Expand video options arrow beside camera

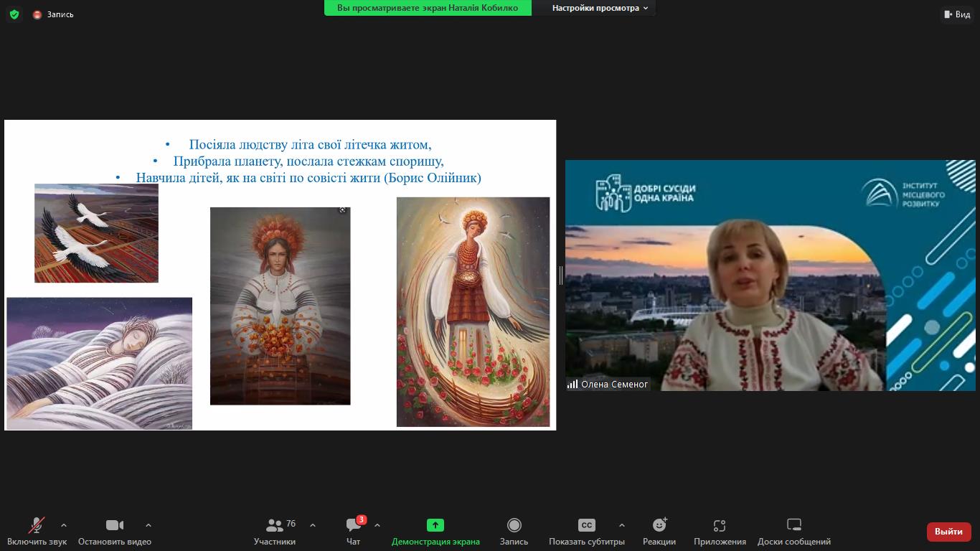point(149,525)
